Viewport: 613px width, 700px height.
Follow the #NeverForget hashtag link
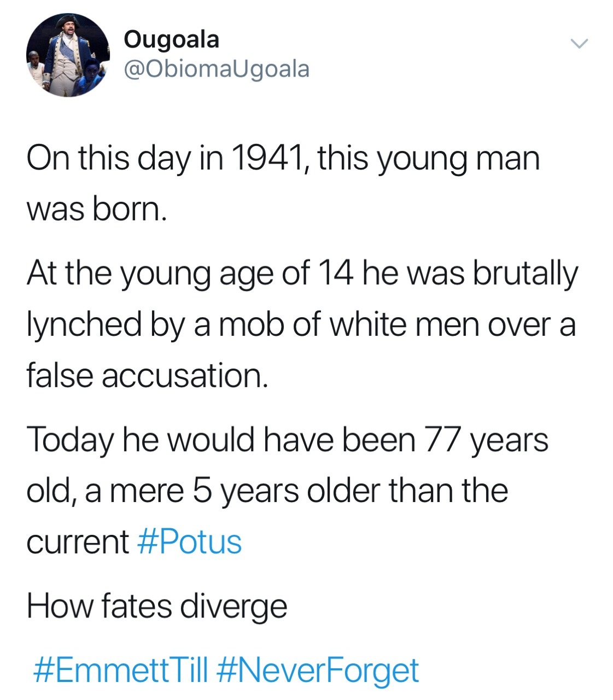click(318, 670)
